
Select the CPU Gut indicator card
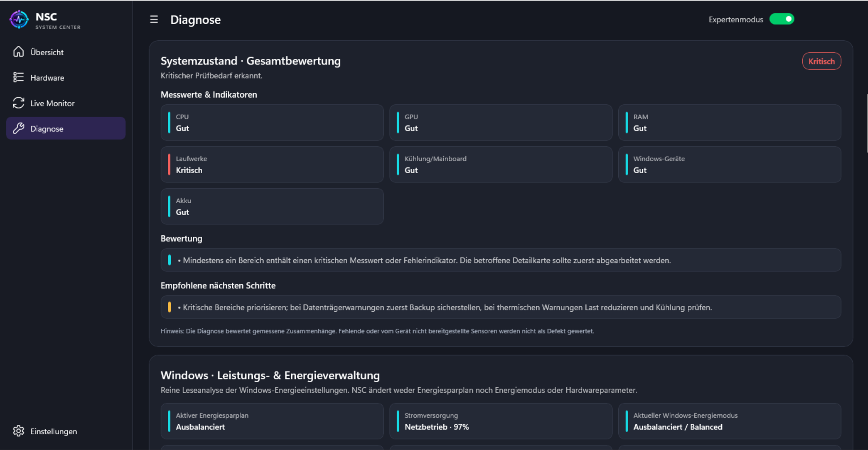[x=272, y=123]
